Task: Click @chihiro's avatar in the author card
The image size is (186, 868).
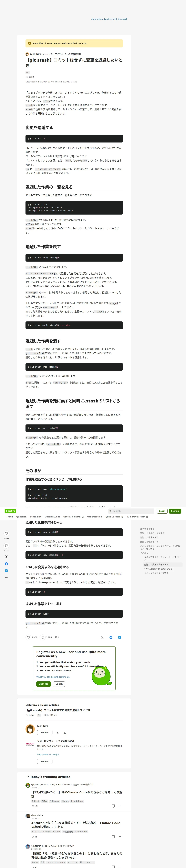Action: tap(30, 729)
